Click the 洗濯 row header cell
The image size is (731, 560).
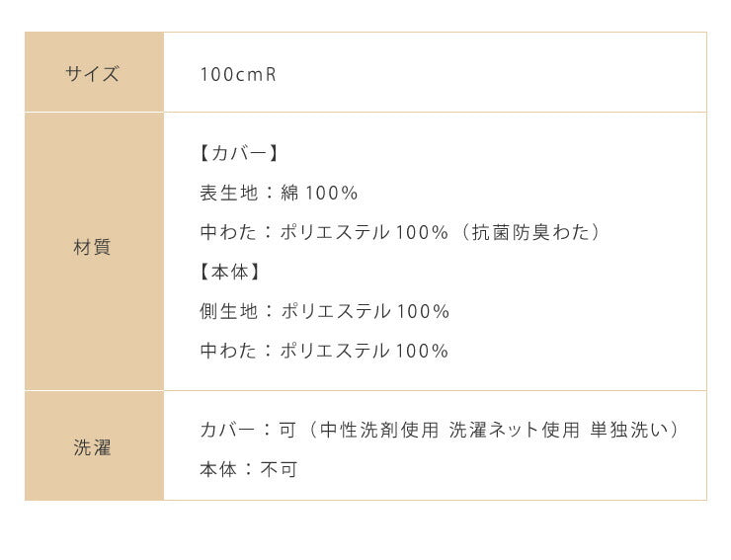tap(93, 446)
